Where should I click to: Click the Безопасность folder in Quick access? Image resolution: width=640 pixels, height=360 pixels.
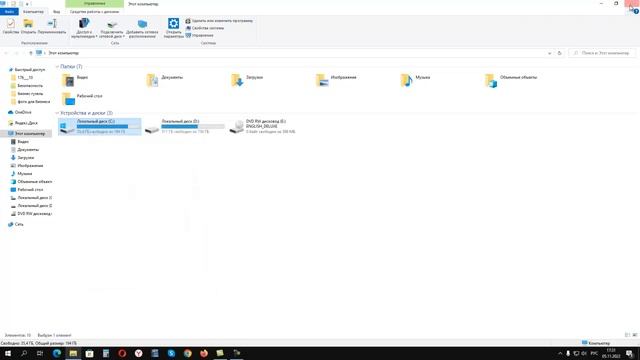30,86
